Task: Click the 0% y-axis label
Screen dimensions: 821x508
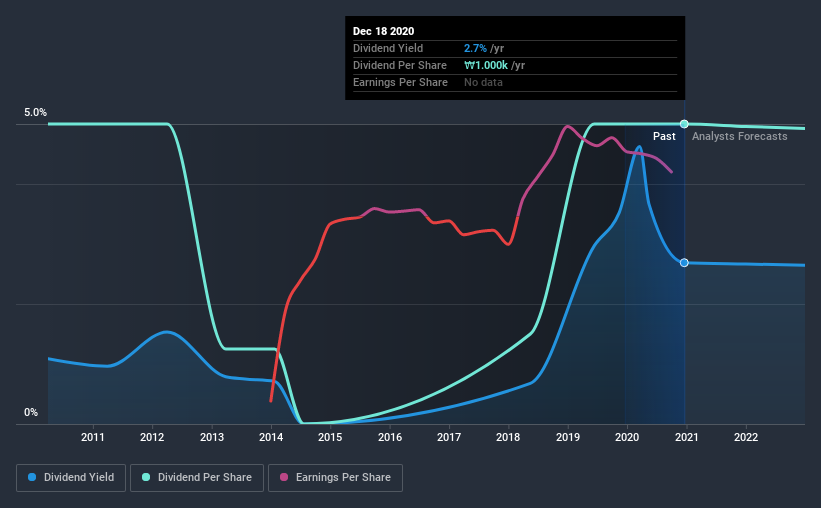Action: pos(31,413)
